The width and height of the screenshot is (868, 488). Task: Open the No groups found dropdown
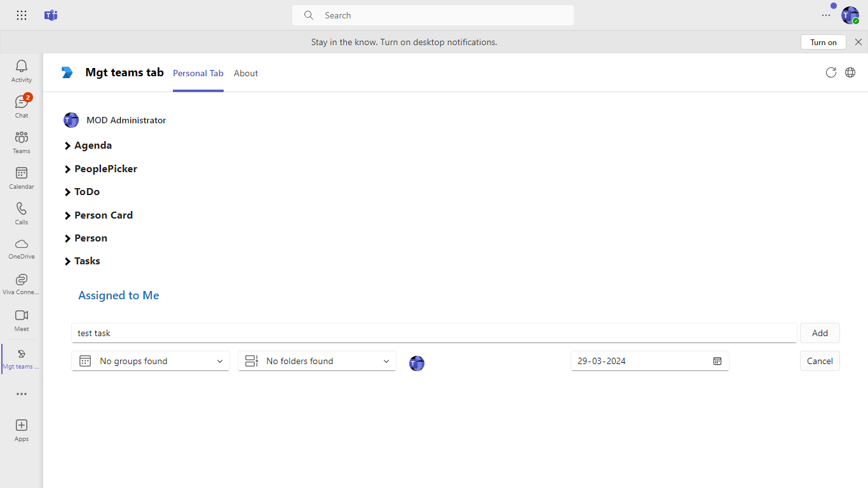tap(151, 361)
